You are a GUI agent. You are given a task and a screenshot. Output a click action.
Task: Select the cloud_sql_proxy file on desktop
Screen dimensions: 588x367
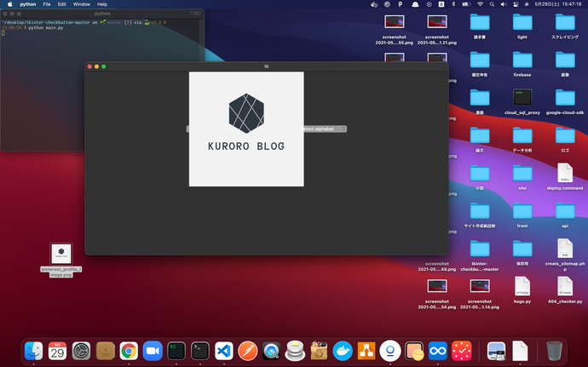coord(522,101)
